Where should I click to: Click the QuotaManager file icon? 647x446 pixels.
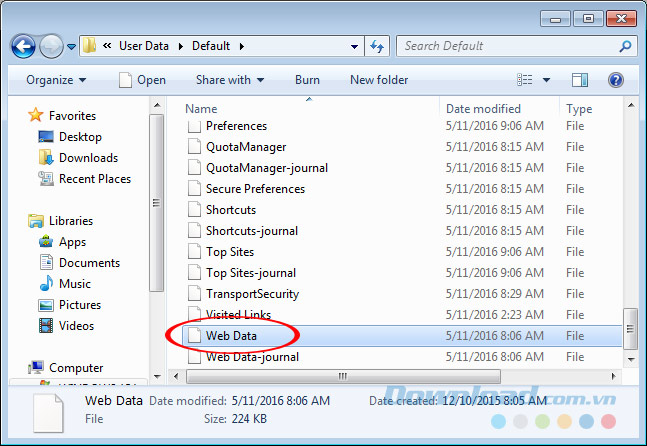(x=194, y=146)
